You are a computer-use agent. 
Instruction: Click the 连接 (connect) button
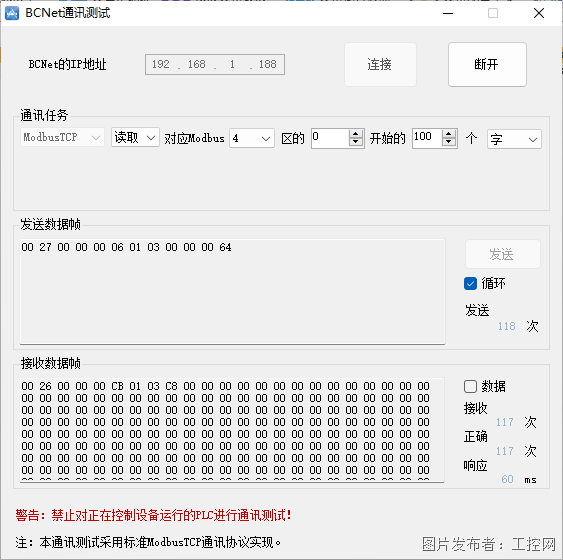(x=380, y=65)
